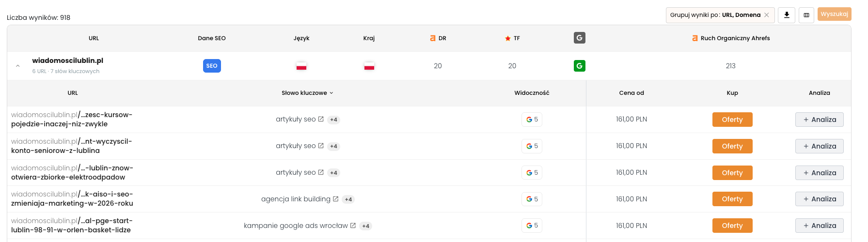Open external link for 'agencja link building'
Viewport: 868px width, 242px height.
(335, 199)
